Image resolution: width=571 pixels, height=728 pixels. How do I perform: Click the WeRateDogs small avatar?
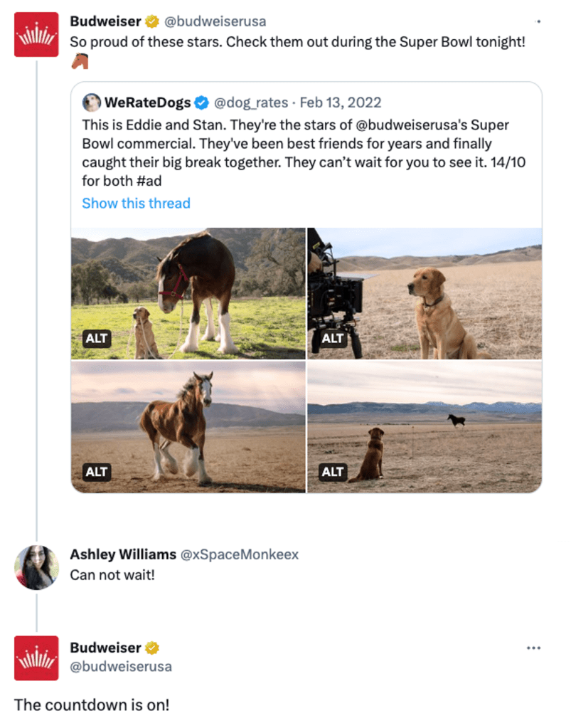(x=92, y=102)
